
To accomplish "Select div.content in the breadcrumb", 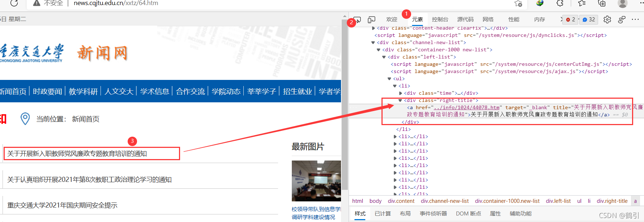I will pyautogui.click(x=401, y=201).
